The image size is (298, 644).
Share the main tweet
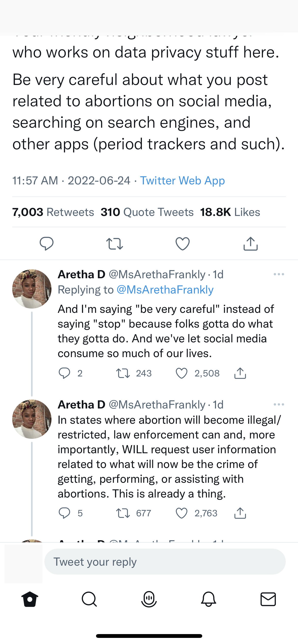(251, 244)
